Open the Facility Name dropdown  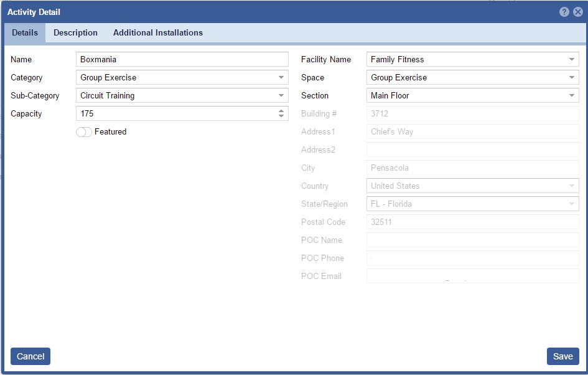pyautogui.click(x=571, y=60)
